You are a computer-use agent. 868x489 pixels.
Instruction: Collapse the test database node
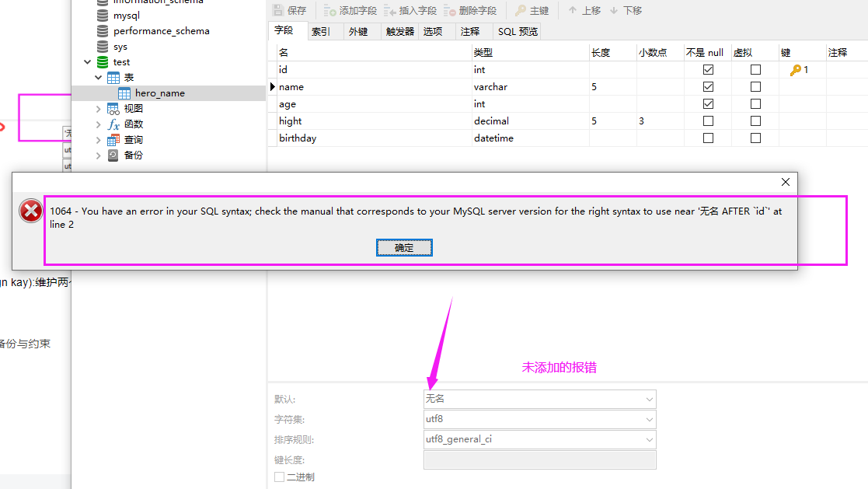pyautogui.click(x=88, y=62)
